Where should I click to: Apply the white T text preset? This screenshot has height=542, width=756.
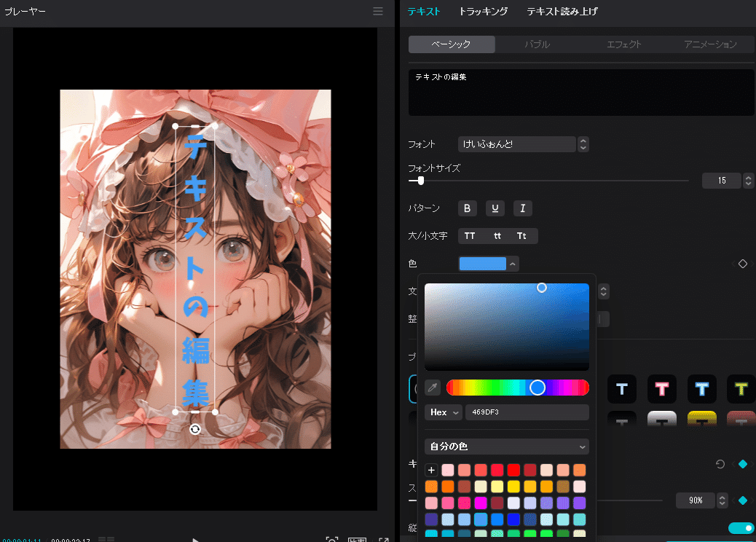[x=622, y=389]
